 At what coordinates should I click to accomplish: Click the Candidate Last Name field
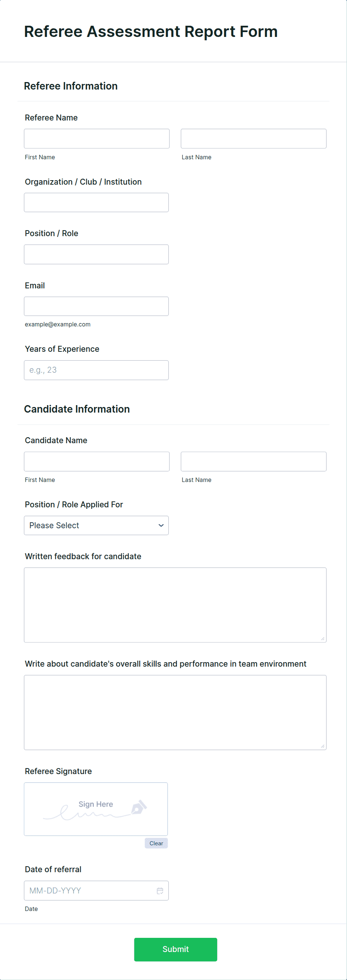click(253, 461)
